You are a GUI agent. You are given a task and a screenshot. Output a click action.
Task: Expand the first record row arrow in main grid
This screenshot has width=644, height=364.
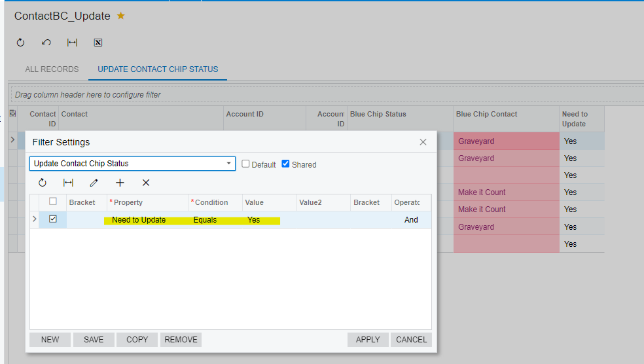12,140
